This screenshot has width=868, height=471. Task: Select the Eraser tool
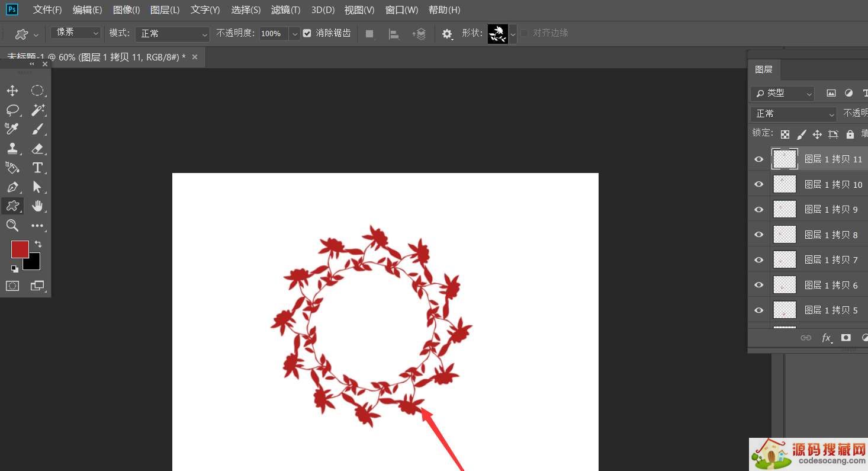click(x=37, y=149)
